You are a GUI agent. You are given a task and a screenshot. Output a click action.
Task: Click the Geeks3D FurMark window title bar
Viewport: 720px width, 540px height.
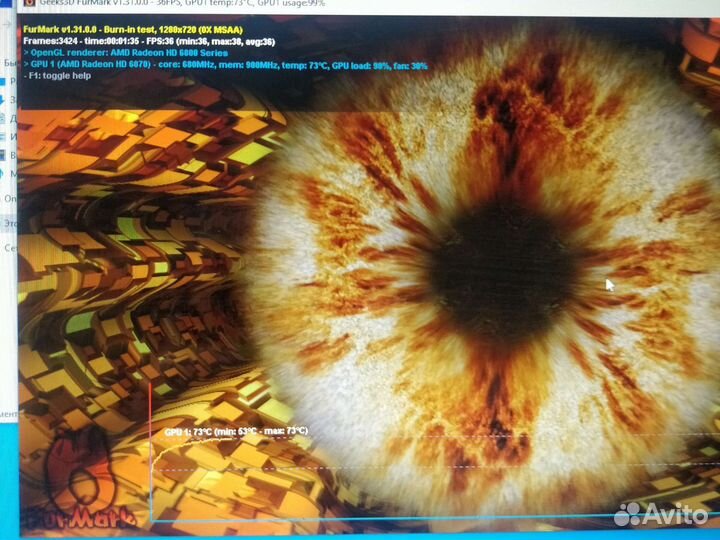[x=200, y=4]
